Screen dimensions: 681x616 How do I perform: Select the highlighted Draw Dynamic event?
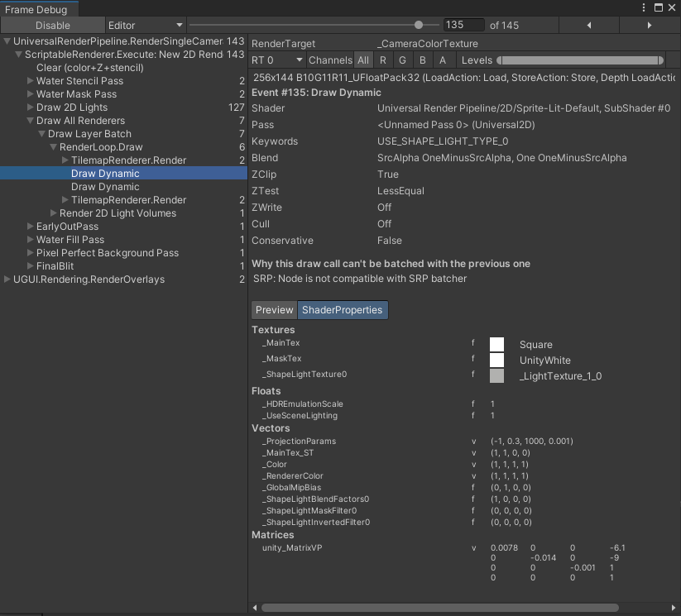[x=124, y=174]
